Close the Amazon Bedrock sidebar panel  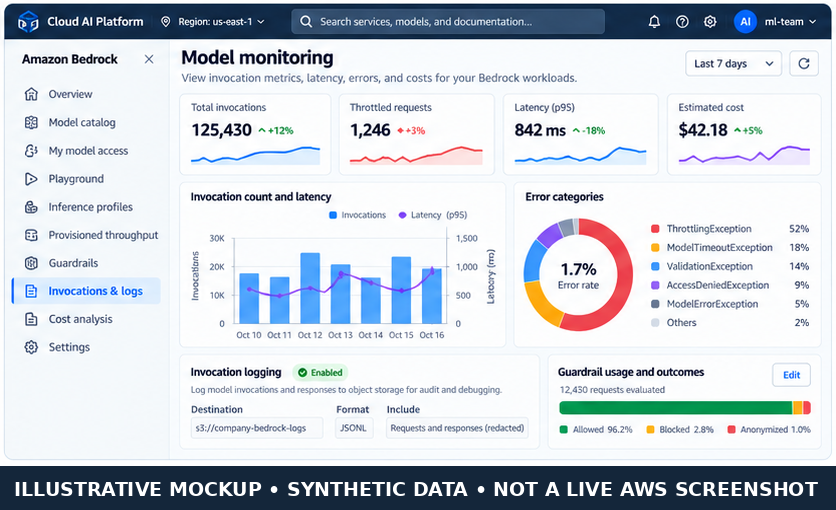pyautogui.click(x=149, y=59)
